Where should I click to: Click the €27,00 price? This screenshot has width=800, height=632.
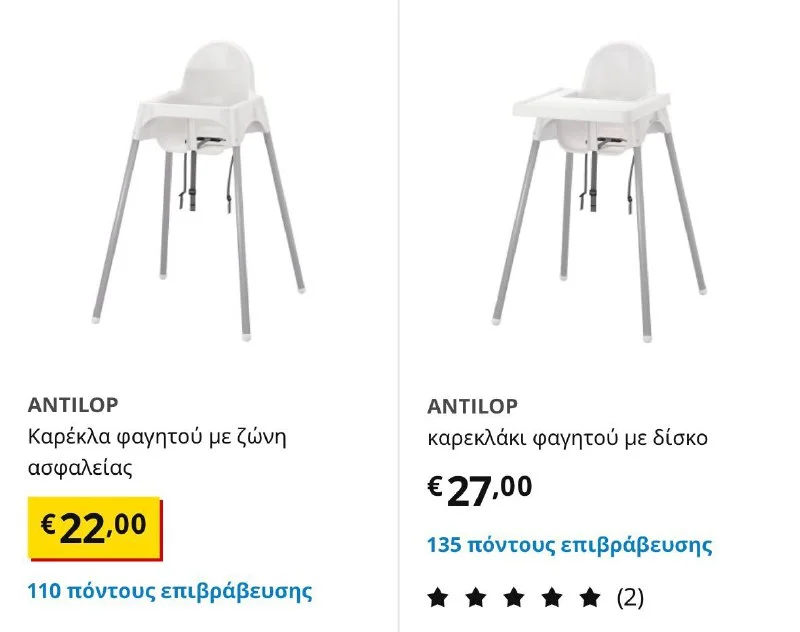[x=480, y=488]
